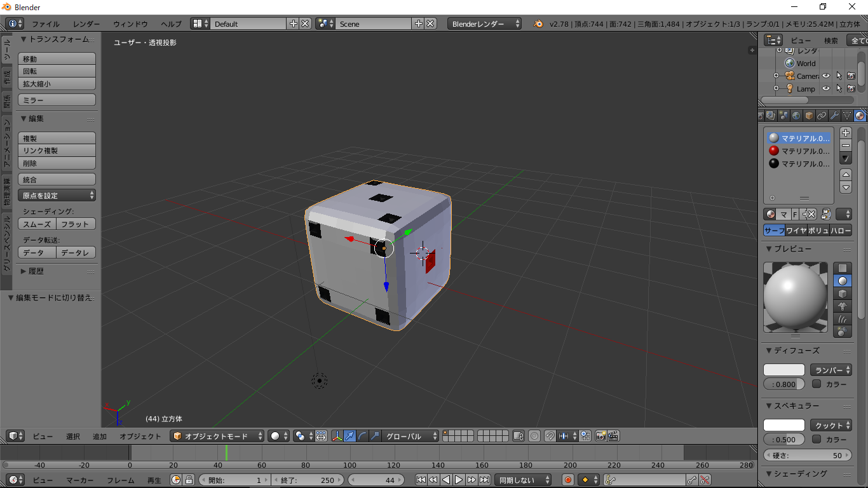Image resolution: width=868 pixels, height=488 pixels.
Task: Open the World properties globe tab
Action: [x=796, y=116]
